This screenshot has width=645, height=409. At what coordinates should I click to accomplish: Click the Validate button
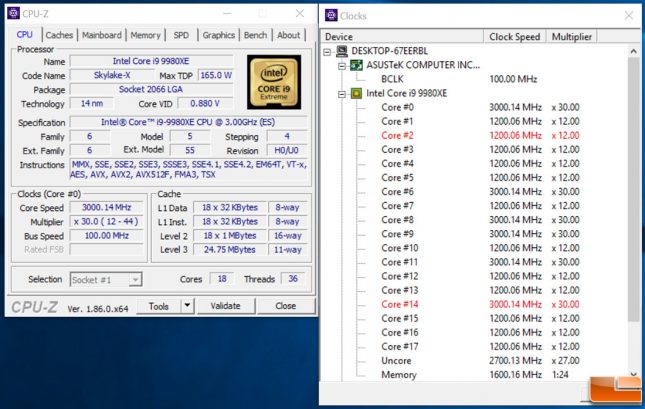pos(225,306)
